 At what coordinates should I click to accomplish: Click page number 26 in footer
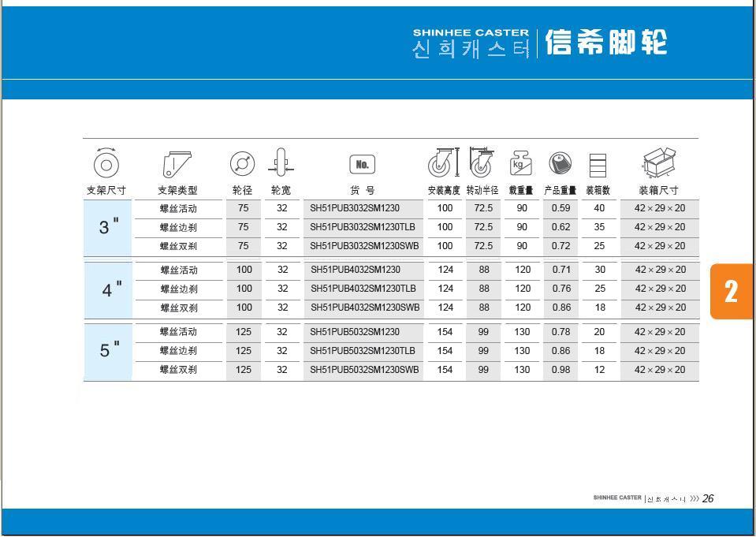pos(708,498)
